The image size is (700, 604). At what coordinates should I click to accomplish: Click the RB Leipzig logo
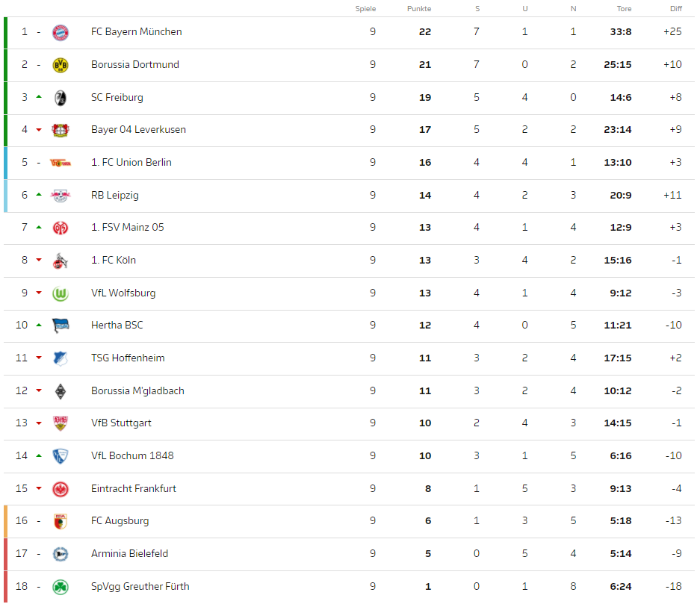[61, 196]
